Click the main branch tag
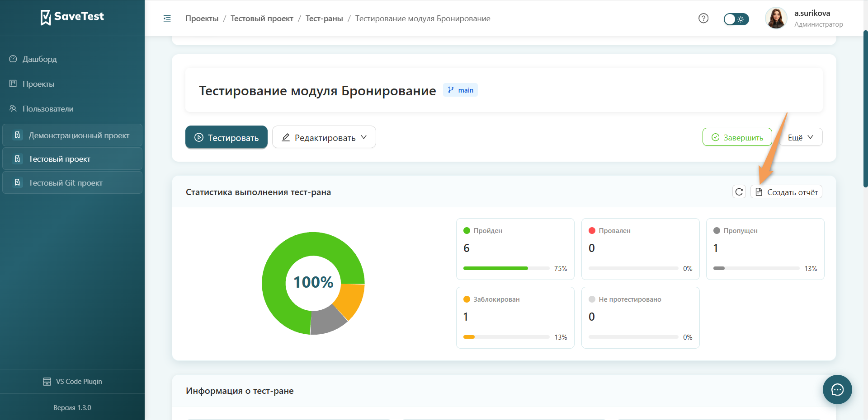The height and width of the screenshot is (420, 868). click(x=460, y=90)
